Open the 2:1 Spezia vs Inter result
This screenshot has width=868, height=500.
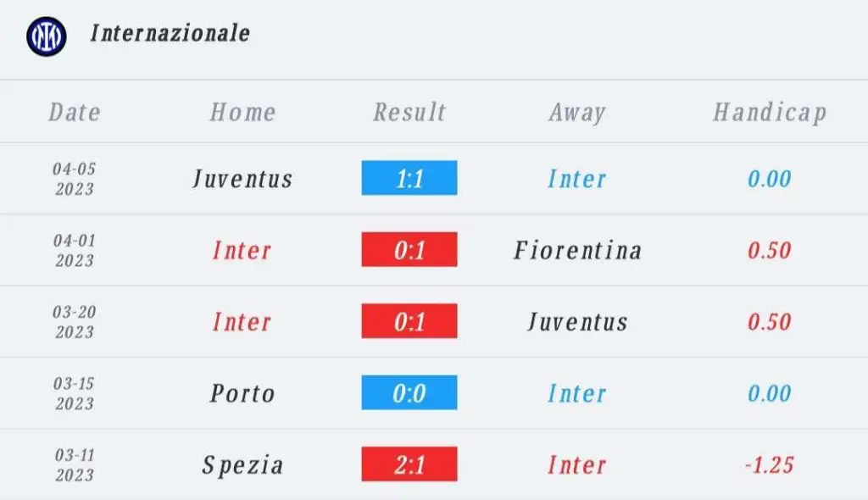coord(409,464)
